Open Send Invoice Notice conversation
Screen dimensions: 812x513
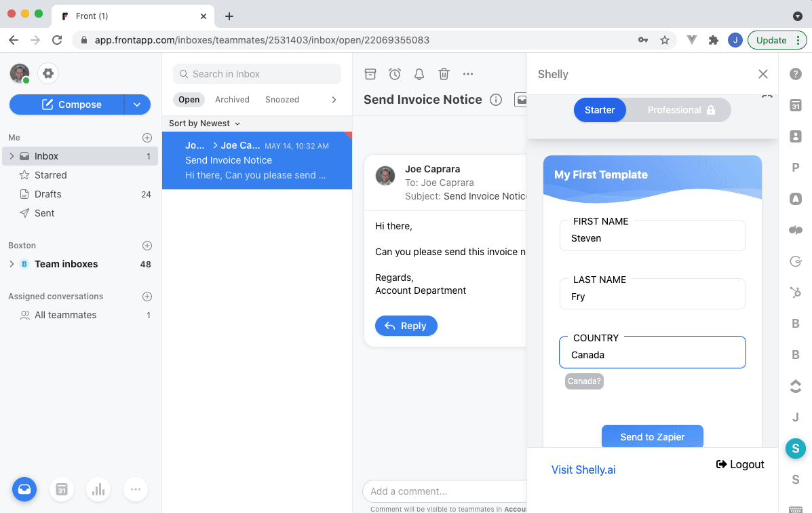(257, 161)
